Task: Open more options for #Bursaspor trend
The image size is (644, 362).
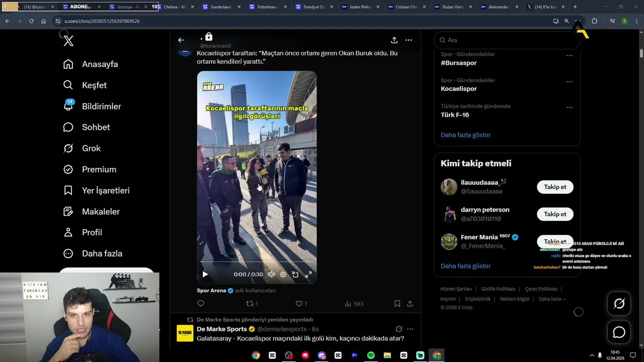Action: (569, 55)
